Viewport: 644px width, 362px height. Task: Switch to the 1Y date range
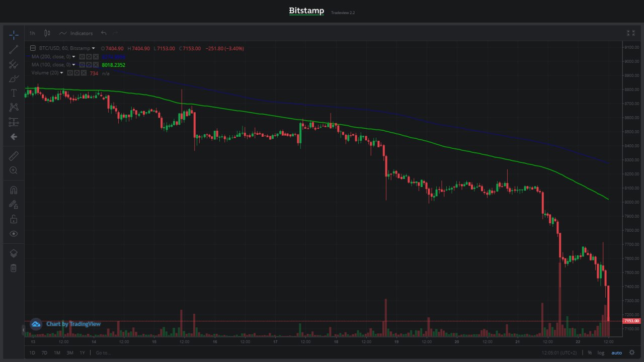pos(82,353)
